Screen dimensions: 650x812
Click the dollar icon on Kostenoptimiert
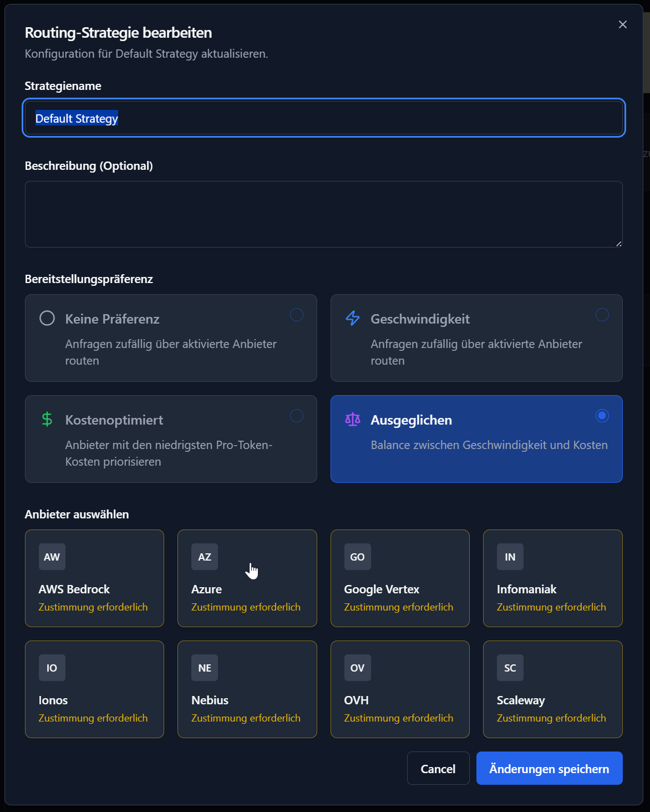[47, 420]
